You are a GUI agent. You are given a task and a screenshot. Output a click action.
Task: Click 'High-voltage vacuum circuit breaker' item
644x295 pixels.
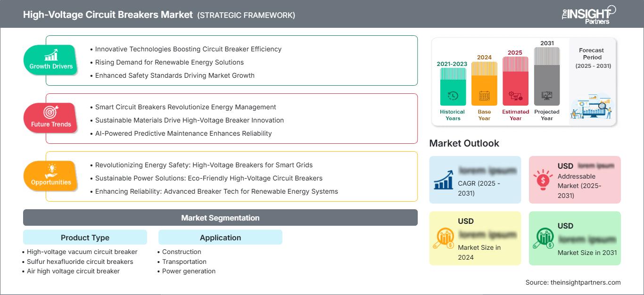pyautogui.click(x=82, y=252)
